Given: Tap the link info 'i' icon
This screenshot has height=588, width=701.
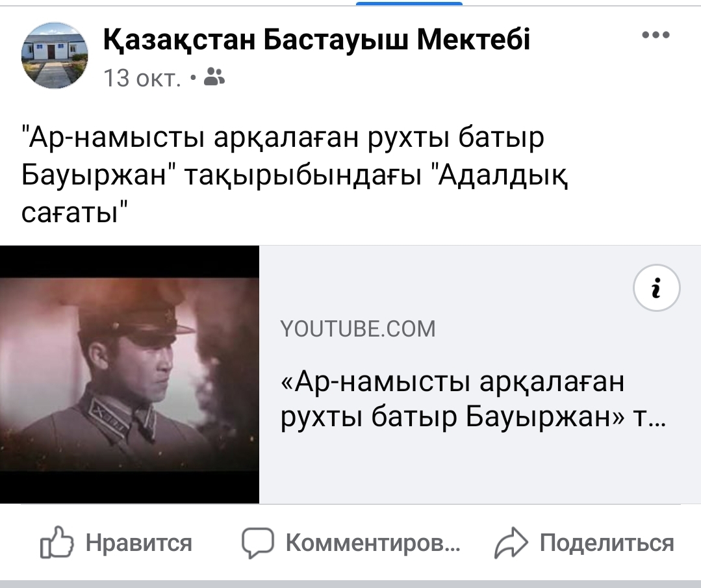Looking at the screenshot, I should [x=656, y=288].
